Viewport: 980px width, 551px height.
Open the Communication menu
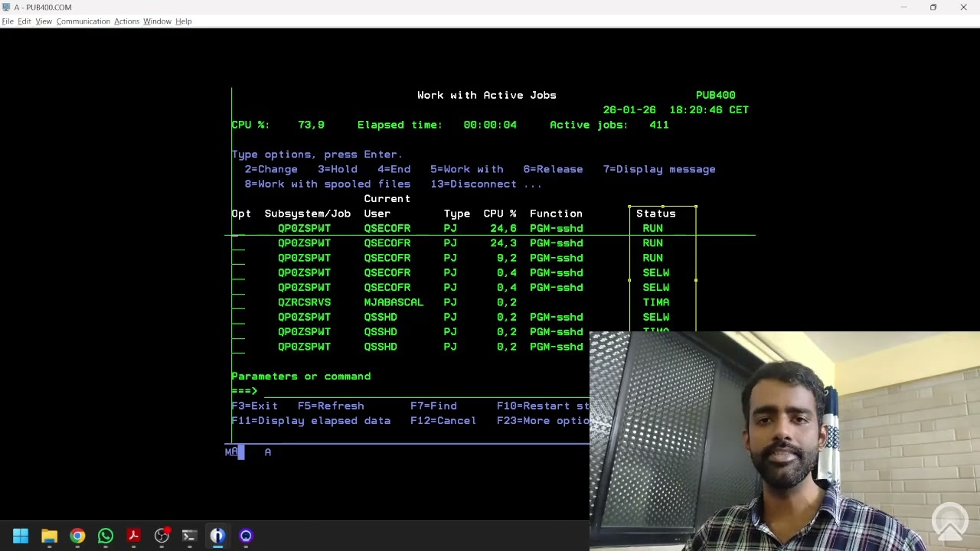[83, 21]
